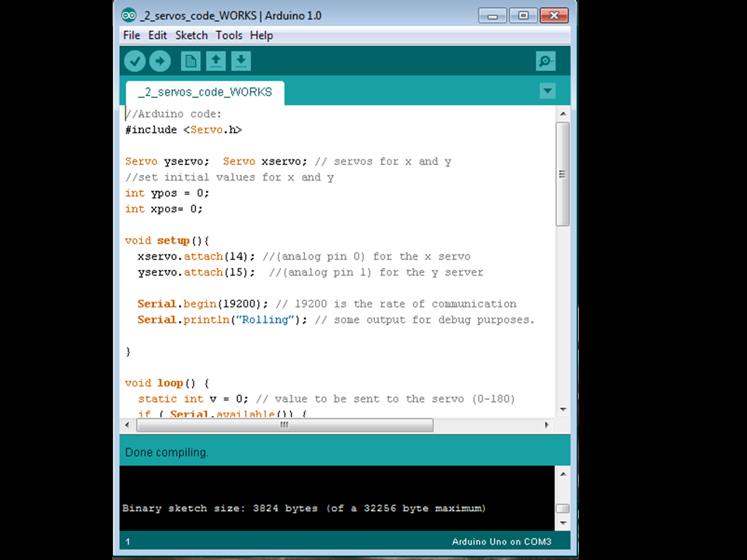The width and height of the screenshot is (747, 560).
Task: Click the Verify checkmark button
Action: coord(135,61)
